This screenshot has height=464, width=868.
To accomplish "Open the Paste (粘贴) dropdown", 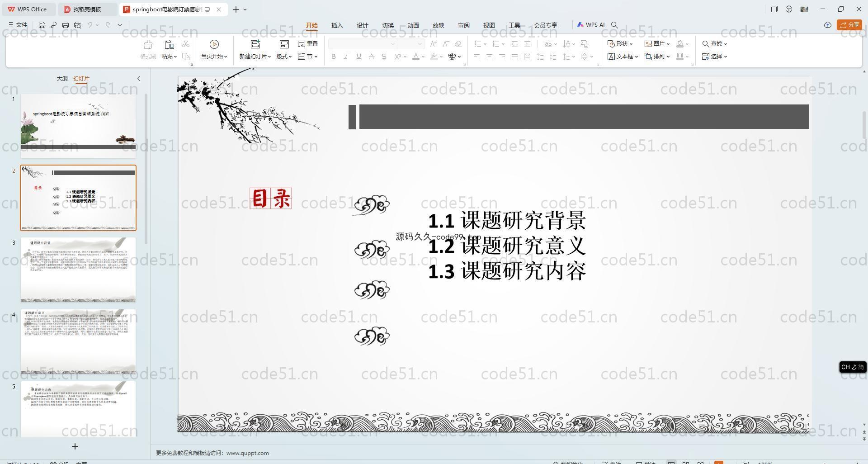I will pyautogui.click(x=169, y=57).
